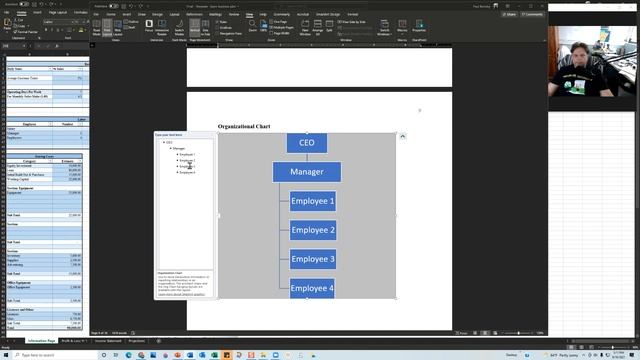Open Word View tab
The height and width of the screenshot is (360, 640).
249,14
